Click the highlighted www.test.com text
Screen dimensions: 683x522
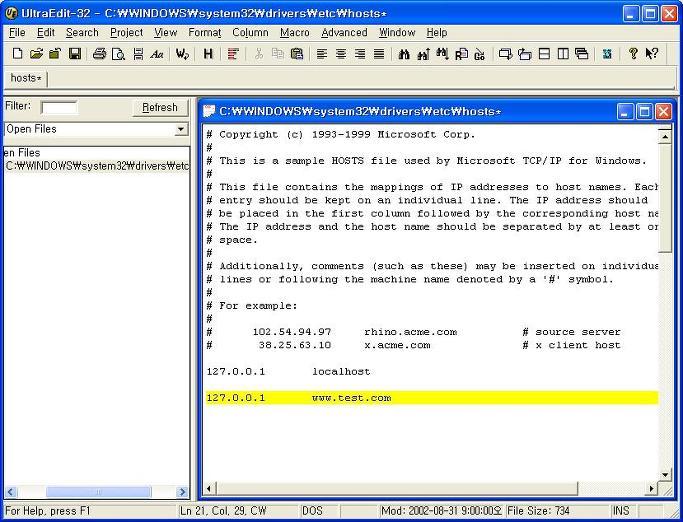pos(351,398)
